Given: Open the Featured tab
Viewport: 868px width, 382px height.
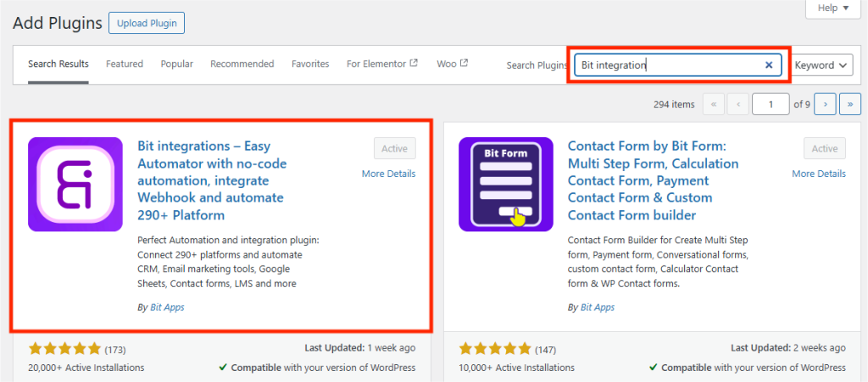Looking at the screenshot, I should pyautogui.click(x=125, y=64).
